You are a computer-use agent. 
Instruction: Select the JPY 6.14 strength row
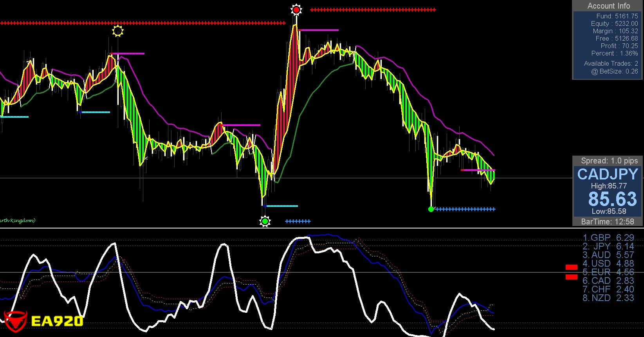[x=608, y=246]
